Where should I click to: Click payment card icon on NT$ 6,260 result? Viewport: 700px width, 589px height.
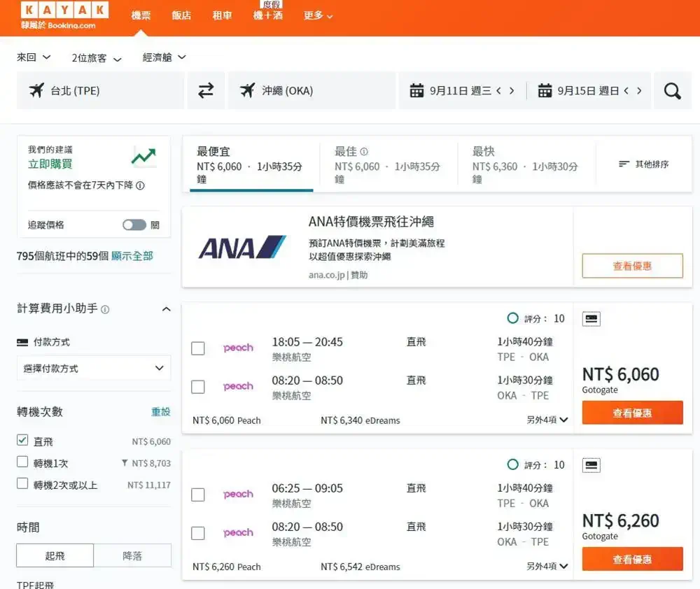pyautogui.click(x=591, y=465)
